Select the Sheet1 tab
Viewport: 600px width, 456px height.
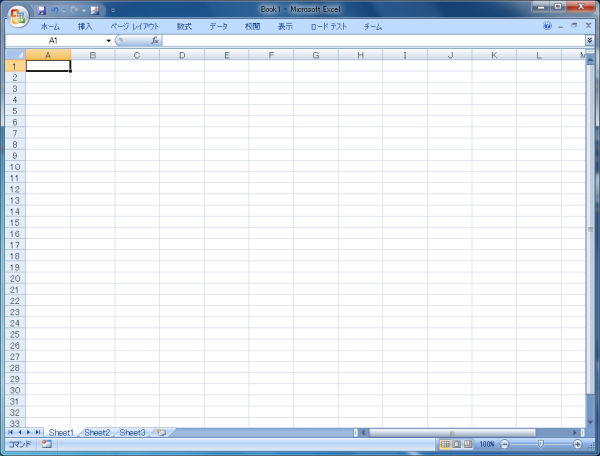(61, 432)
